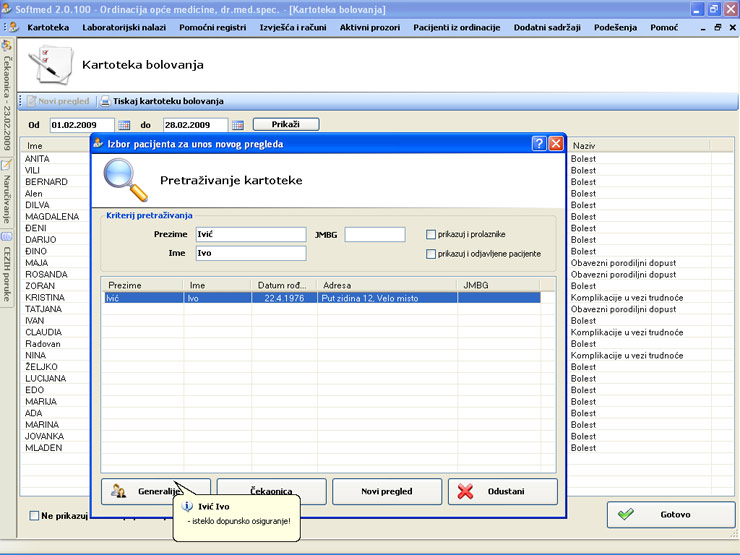This screenshot has height=555, width=740.
Task: Tick the 'Ne prikazuj' checkbox at bottom left
Action: (x=35, y=516)
